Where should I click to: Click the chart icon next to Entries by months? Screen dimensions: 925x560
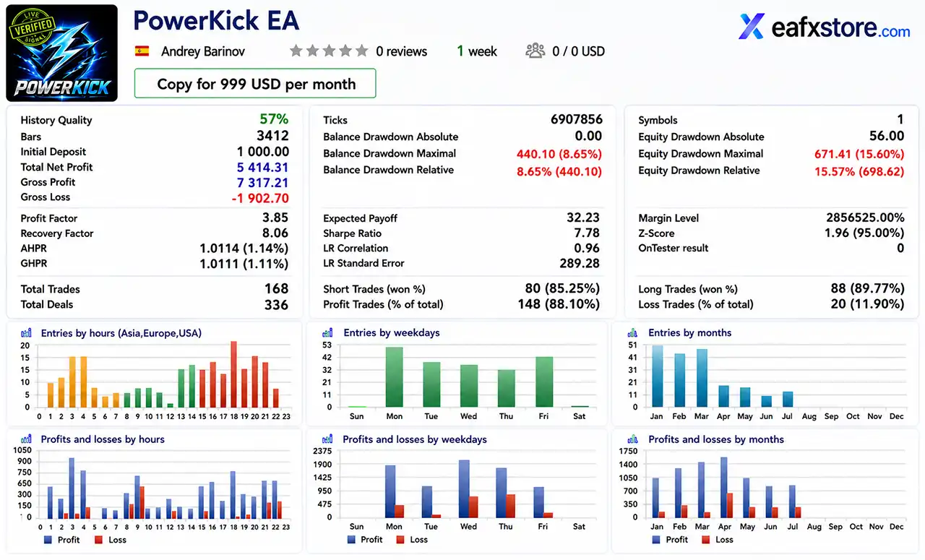(x=632, y=333)
